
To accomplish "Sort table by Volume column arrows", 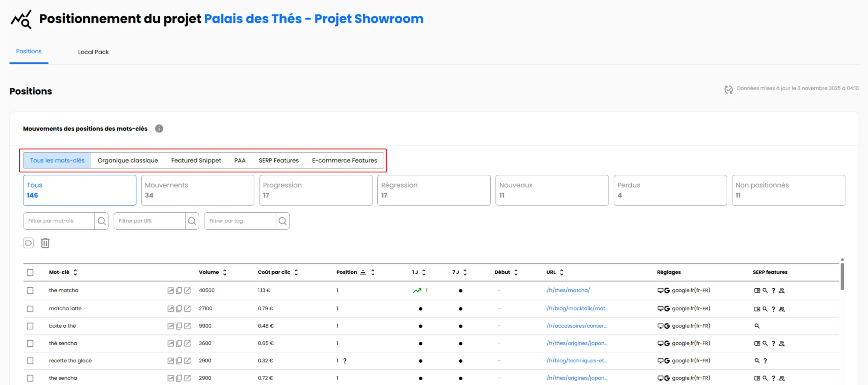I will point(225,272).
